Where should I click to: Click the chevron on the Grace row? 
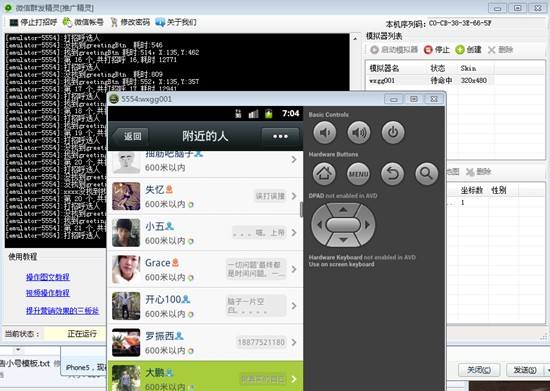click(294, 269)
